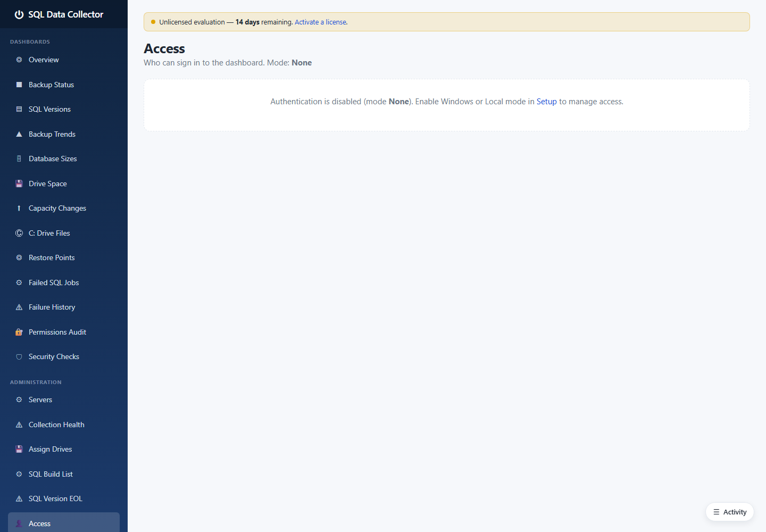This screenshot has height=532, width=766.
Task: Open Capacity Changes dashboard
Action: point(64,209)
